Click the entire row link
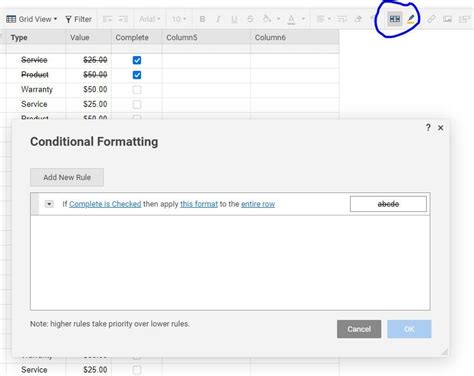 (258, 204)
